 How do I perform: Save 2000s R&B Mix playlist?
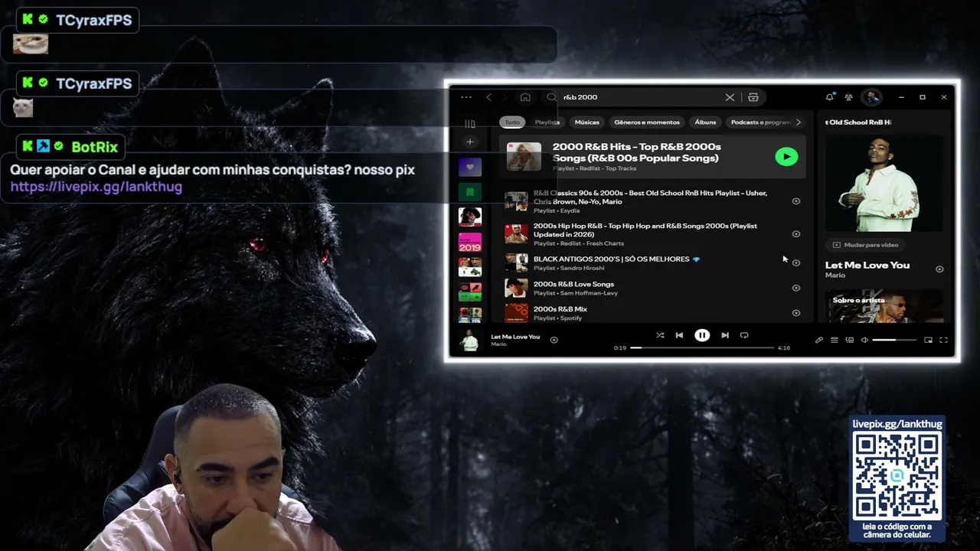tap(796, 313)
